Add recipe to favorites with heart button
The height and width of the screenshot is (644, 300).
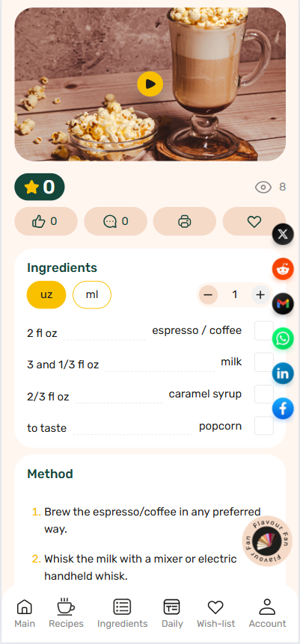[x=254, y=221]
